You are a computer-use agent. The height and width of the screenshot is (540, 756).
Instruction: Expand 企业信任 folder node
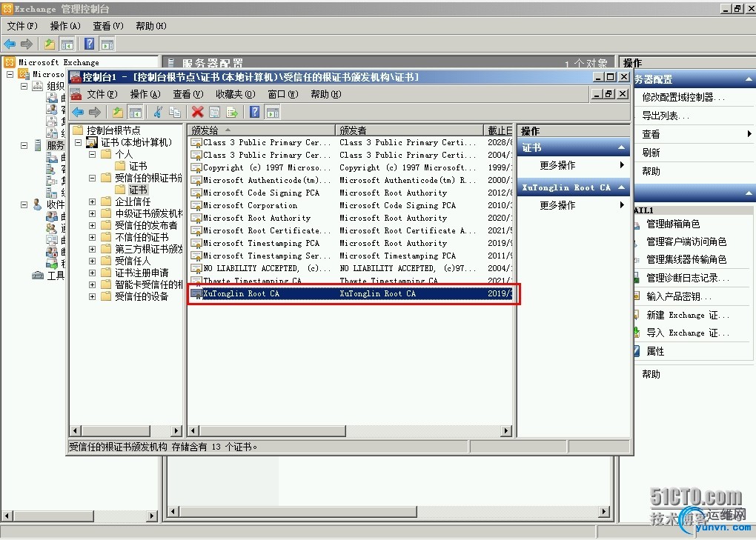92,201
